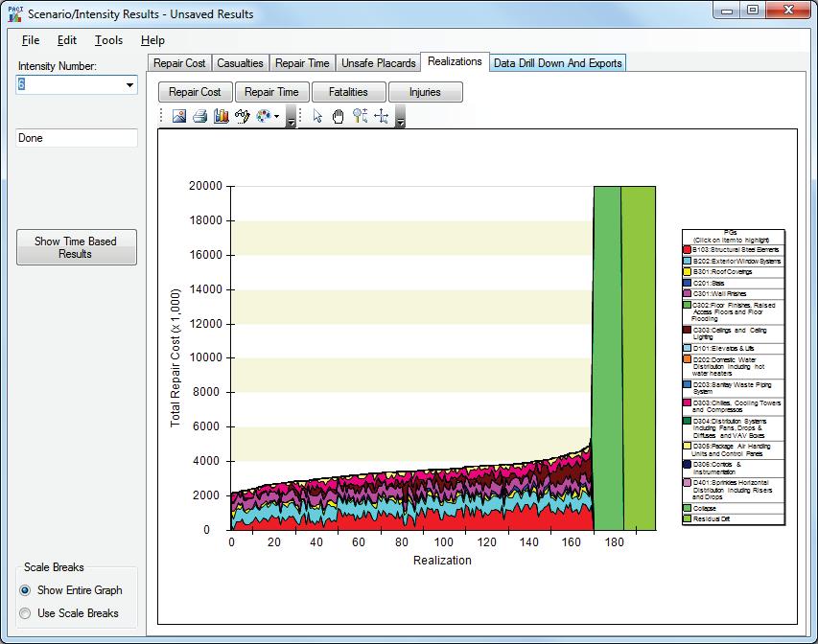Open the File menu

tap(31, 40)
